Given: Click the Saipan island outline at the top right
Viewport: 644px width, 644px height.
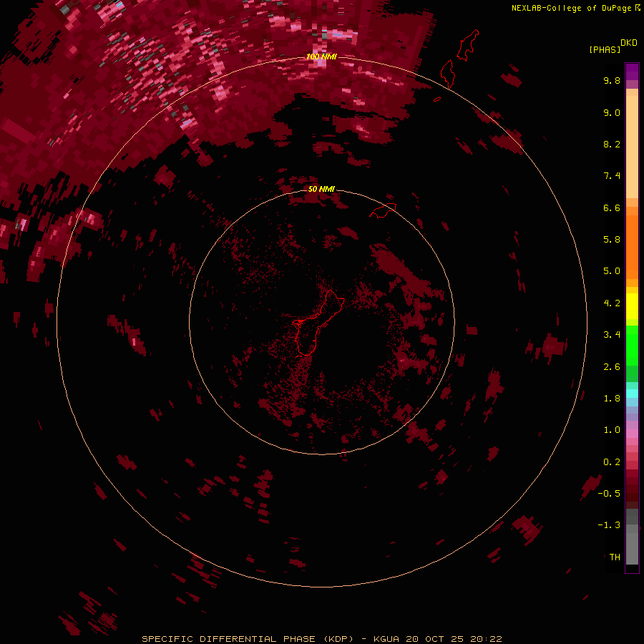Looking at the screenshot, I should tap(468, 45).
